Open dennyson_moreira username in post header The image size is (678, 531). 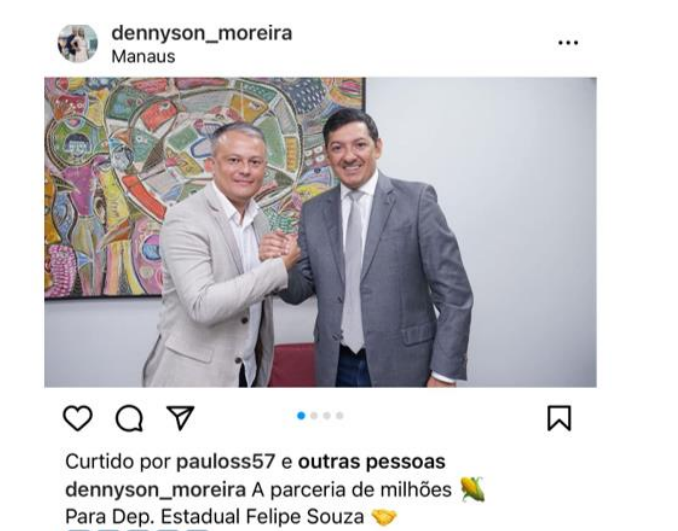tap(201, 33)
